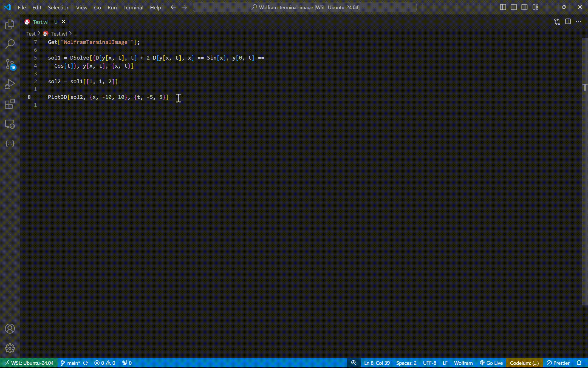Change indentation via Spaces: 2
Screen dimensions: 588x368
406,363
